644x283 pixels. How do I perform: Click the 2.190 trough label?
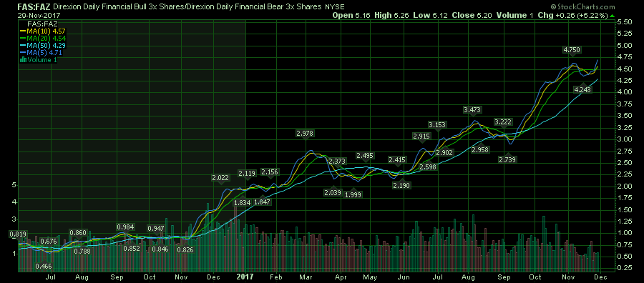[401, 185]
